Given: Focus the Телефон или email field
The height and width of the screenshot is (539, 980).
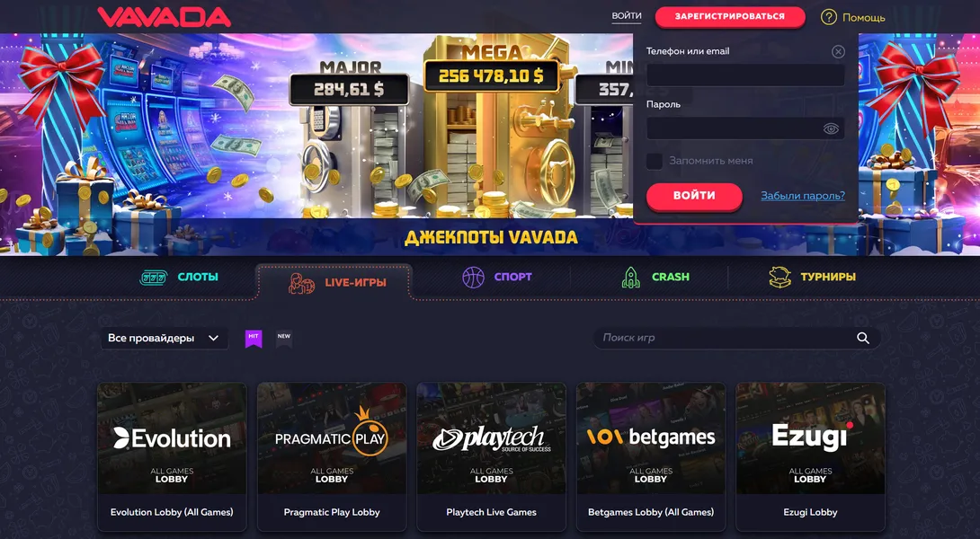Looking at the screenshot, I should [745, 75].
